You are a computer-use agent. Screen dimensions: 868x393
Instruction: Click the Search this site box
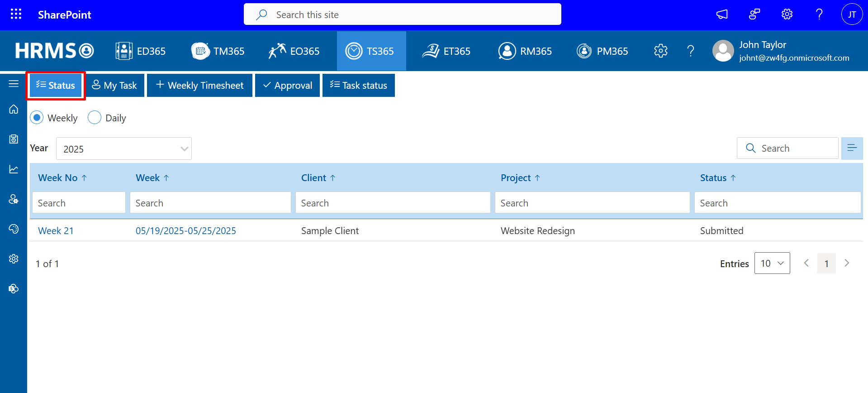403,14
